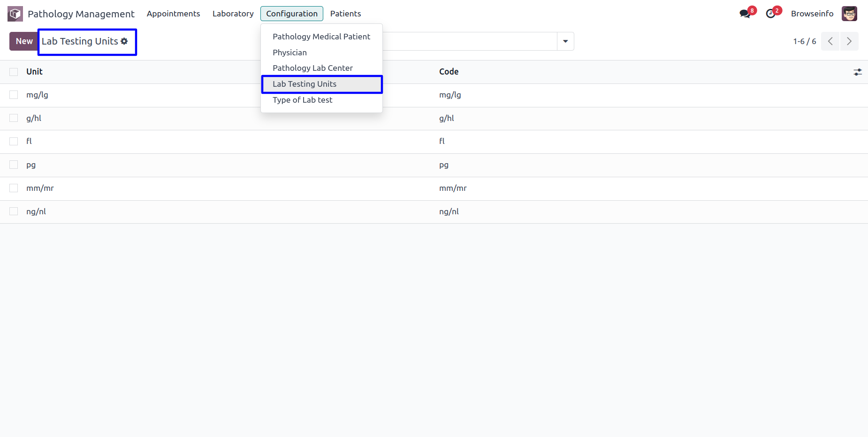Choose Type of Lab test entry
This screenshot has width=868, height=437.
click(321, 100)
